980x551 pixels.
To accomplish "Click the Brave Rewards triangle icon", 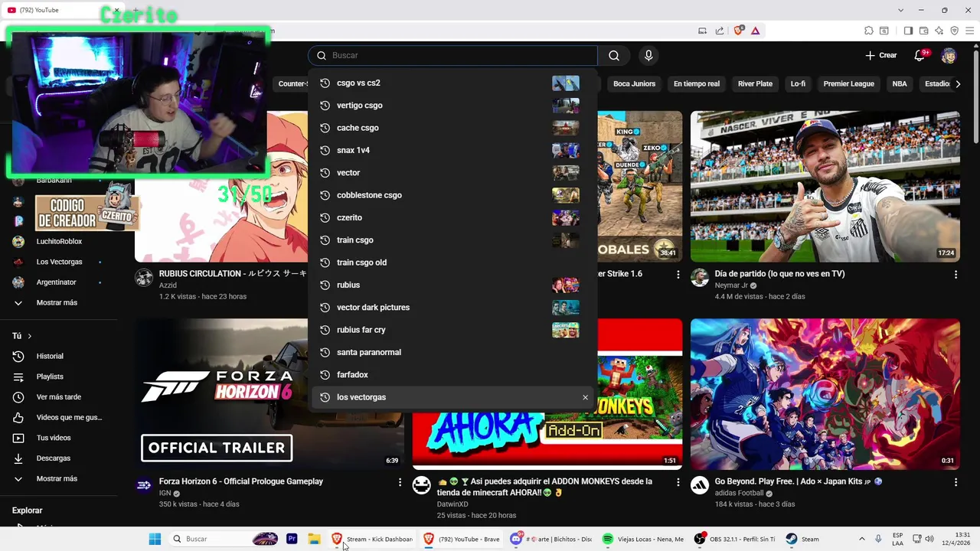I will pyautogui.click(x=755, y=31).
